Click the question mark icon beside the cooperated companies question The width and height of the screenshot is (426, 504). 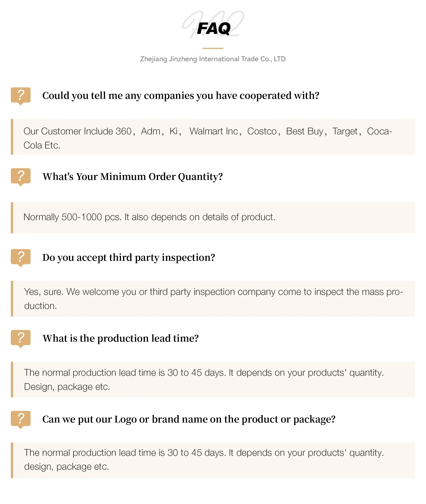click(x=21, y=95)
